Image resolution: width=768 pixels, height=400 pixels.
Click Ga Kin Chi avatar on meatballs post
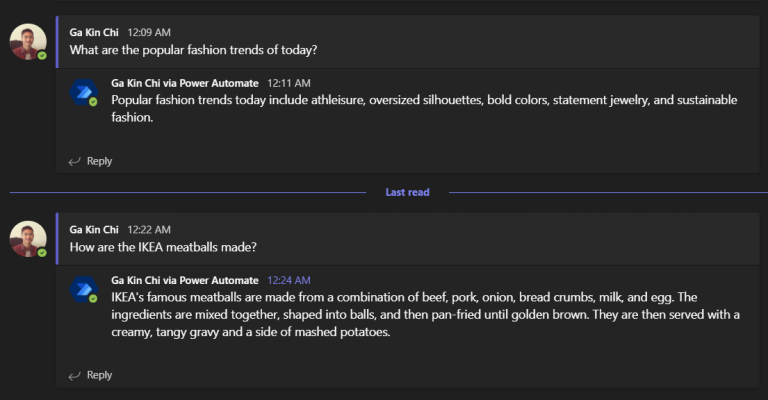[27, 239]
